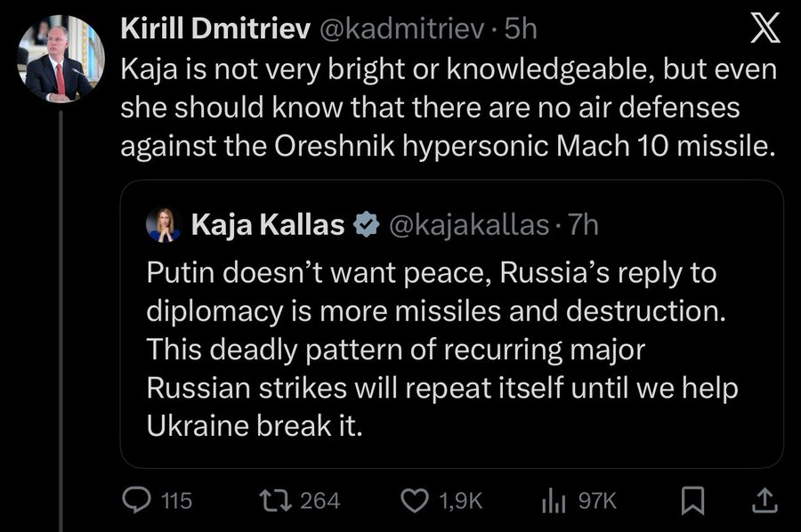
Task: Click the reply comment icon
Action: (x=136, y=501)
